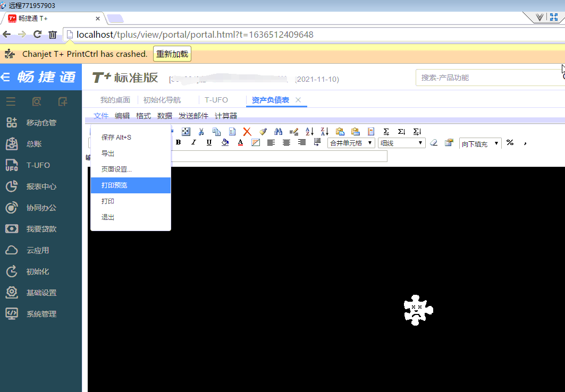This screenshot has width=565, height=392.
Task: Choose 保存 Alt+S from file menu
Action: pos(131,138)
